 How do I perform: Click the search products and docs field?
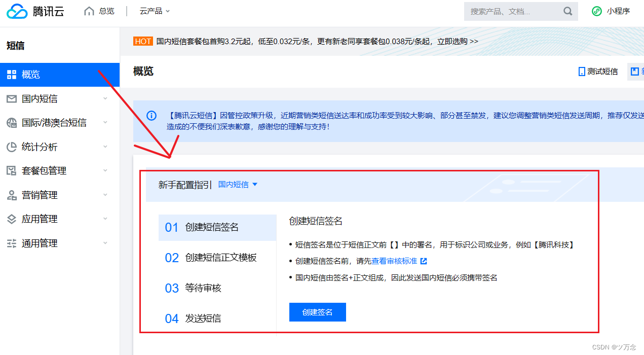pyautogui.click(x=521, y=11)
